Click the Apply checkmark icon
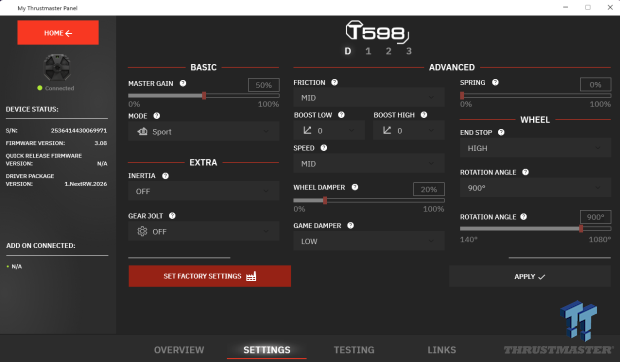Screen dimensions: 620x362 pyautogui.click(x=542, y=277)
